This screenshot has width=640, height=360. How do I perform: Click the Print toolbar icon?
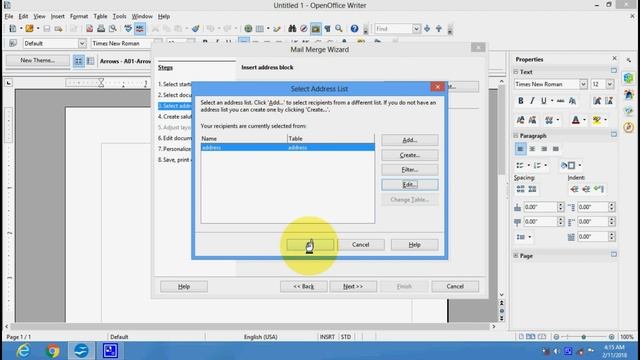[101, 29]
